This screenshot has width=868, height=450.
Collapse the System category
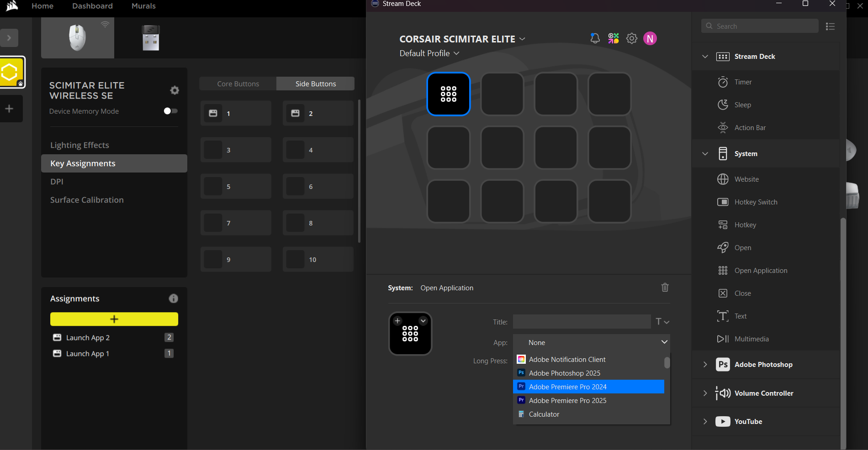[705, 154]
